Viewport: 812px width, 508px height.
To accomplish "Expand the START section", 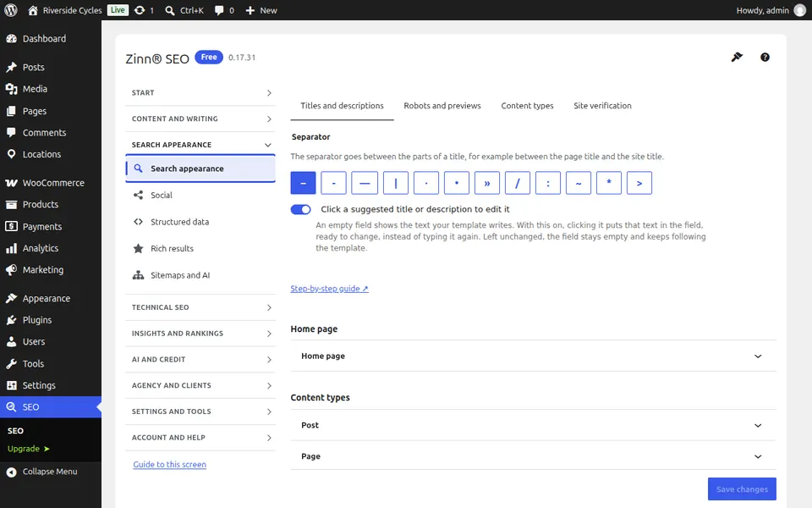I will pyautogui.click(x=200, y=93).
